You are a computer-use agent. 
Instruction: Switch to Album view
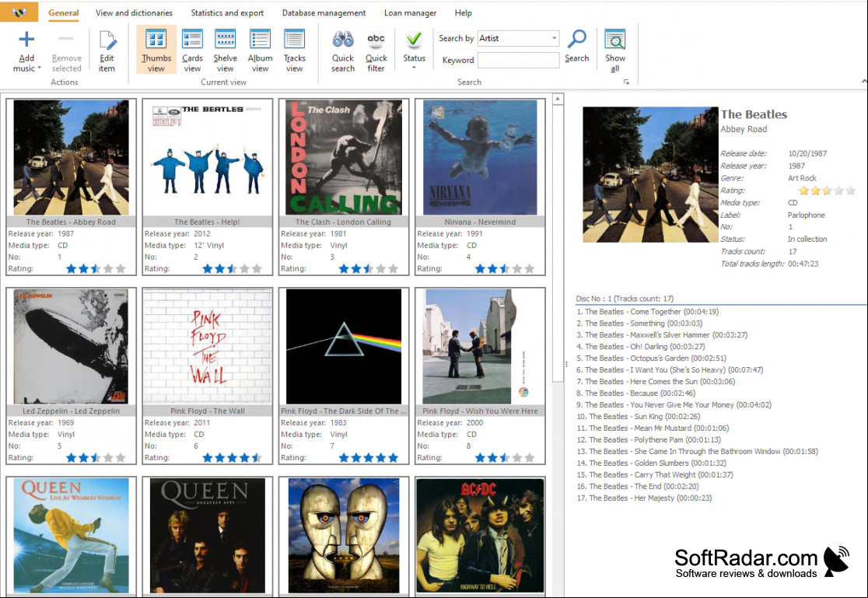tap(261, 50)
